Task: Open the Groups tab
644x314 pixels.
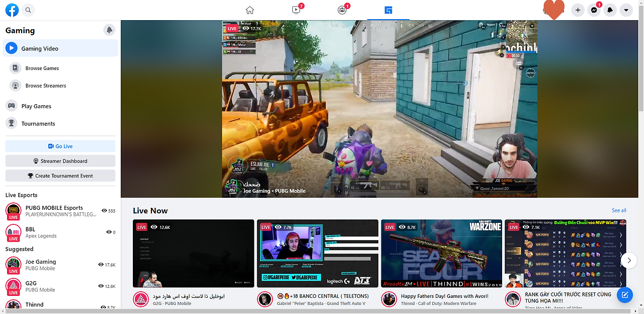Action: coord(342,10)
